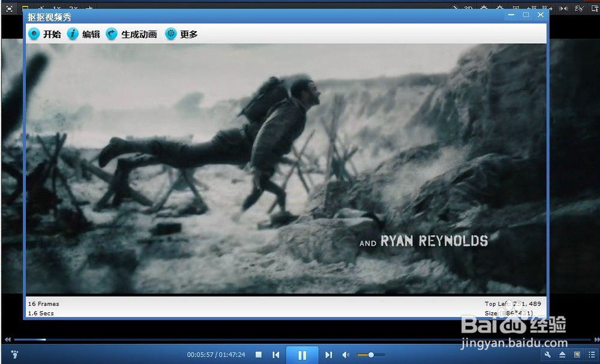Open the 更多 more settings menu
This screenshot has width=600, height=364.
181,34
